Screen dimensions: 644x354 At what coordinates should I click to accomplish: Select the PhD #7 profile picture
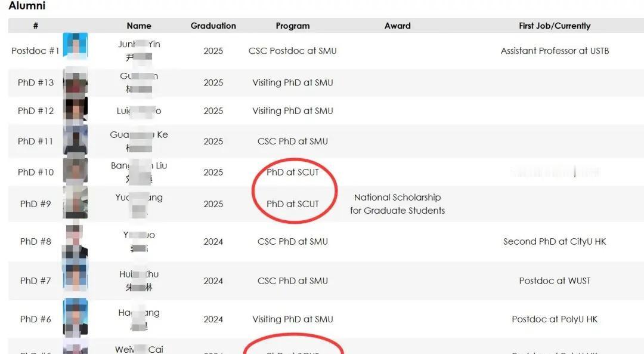[75, 279]
